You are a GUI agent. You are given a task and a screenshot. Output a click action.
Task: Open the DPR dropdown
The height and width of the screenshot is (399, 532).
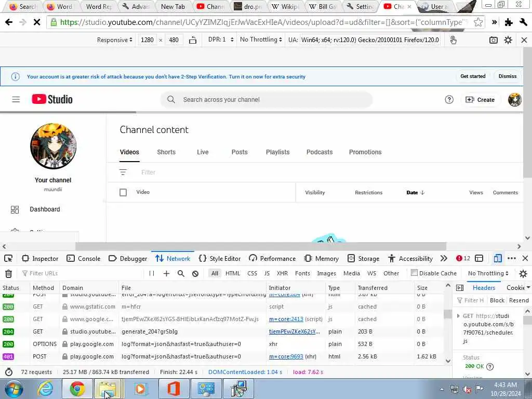220,39
